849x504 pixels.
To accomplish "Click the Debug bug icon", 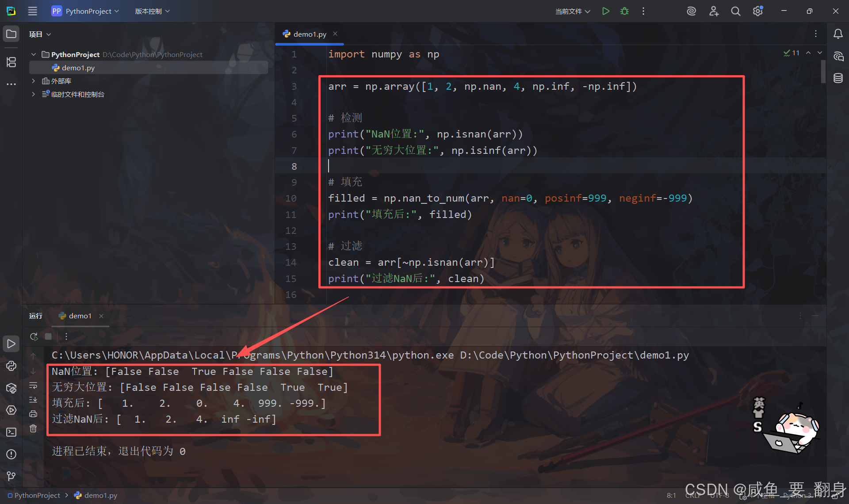I will (624, 11).
